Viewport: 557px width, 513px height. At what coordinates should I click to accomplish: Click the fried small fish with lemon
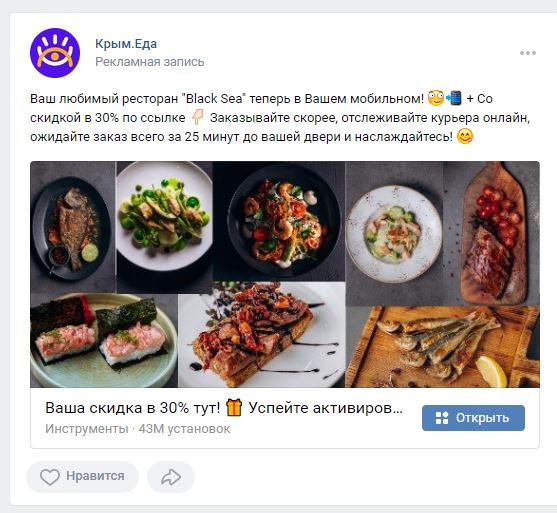[442, 347]
